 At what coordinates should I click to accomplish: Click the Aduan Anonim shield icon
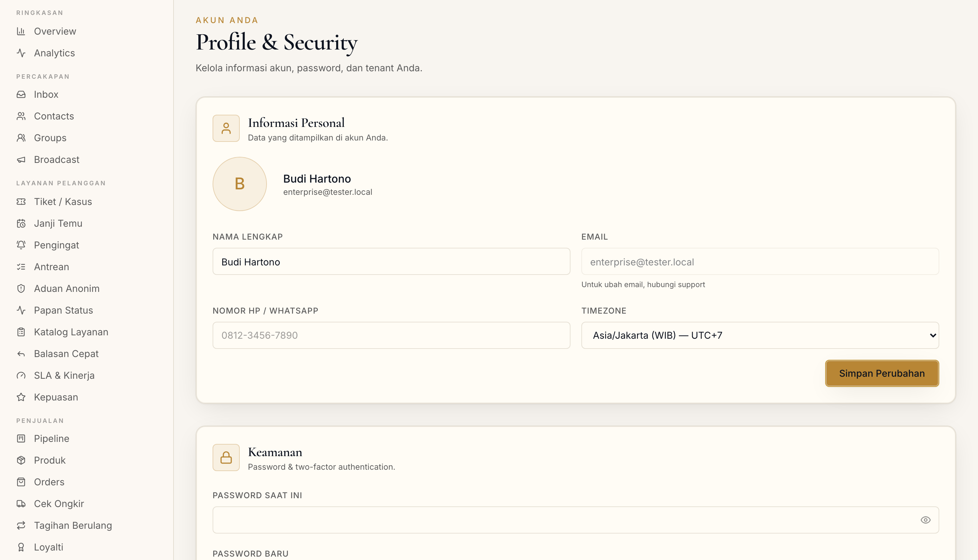coord(21,288)
